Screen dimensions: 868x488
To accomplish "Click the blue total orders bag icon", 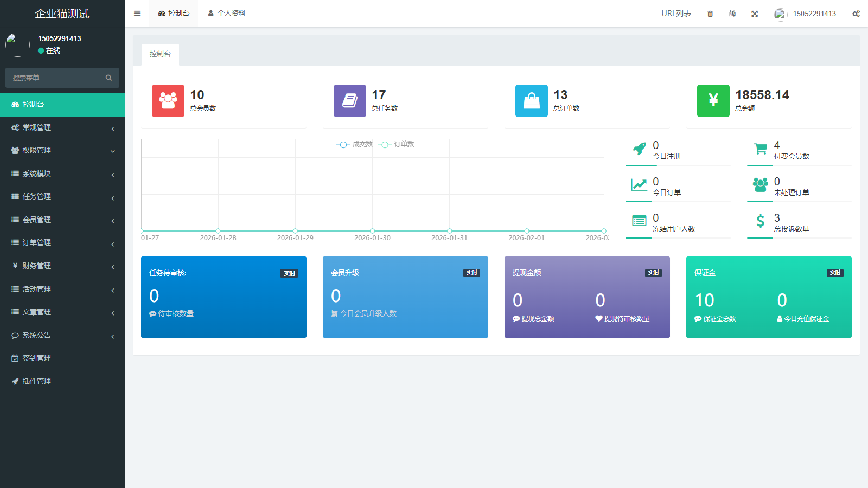I will [x=531, y=101].
